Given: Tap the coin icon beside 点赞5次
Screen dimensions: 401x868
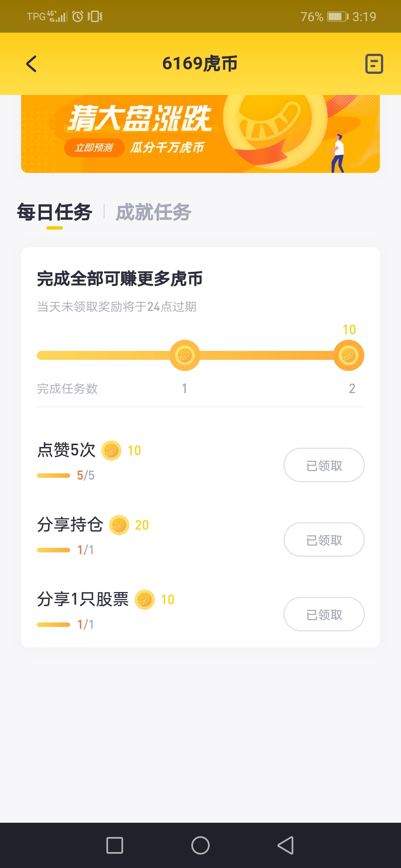Looking at the screenshot, I should click(111, 450).
